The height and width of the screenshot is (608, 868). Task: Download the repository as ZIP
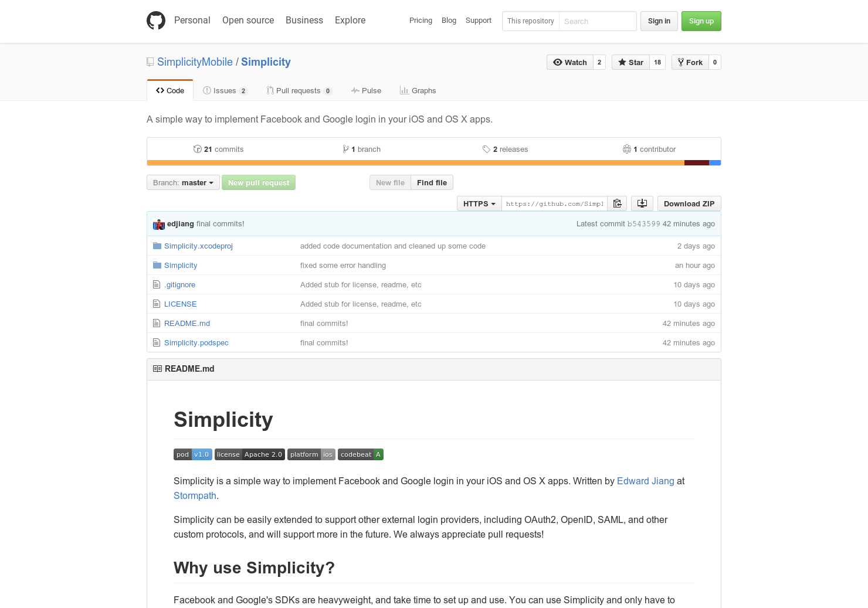(x=689, y=203)
